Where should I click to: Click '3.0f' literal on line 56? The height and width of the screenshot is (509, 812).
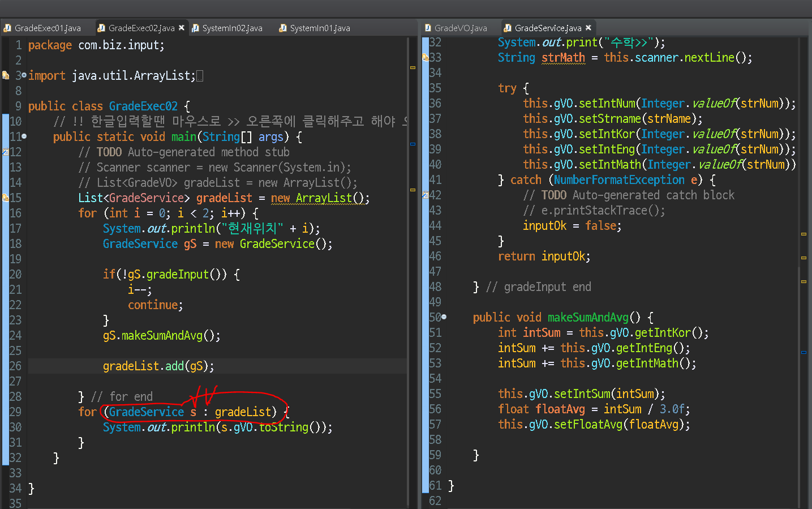672,409
